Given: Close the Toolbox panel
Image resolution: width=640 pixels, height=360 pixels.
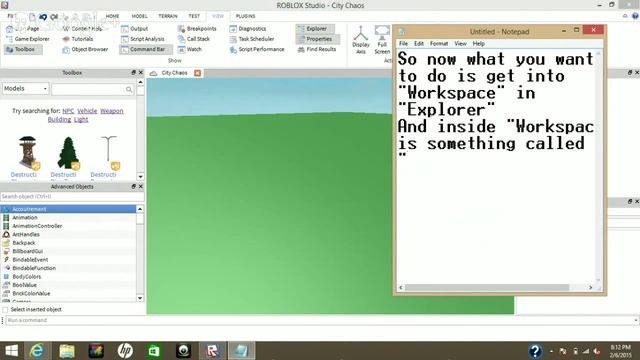Looking at the screenshot, I should (x=141, y=73).
